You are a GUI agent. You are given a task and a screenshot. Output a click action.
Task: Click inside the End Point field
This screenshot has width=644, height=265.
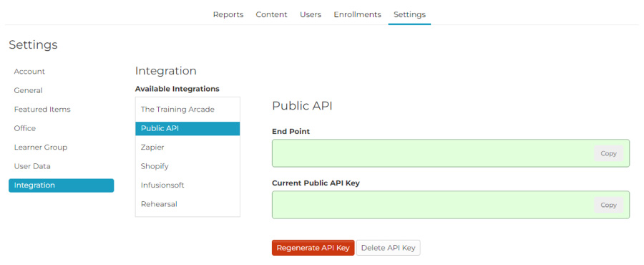tap(451, 153)
